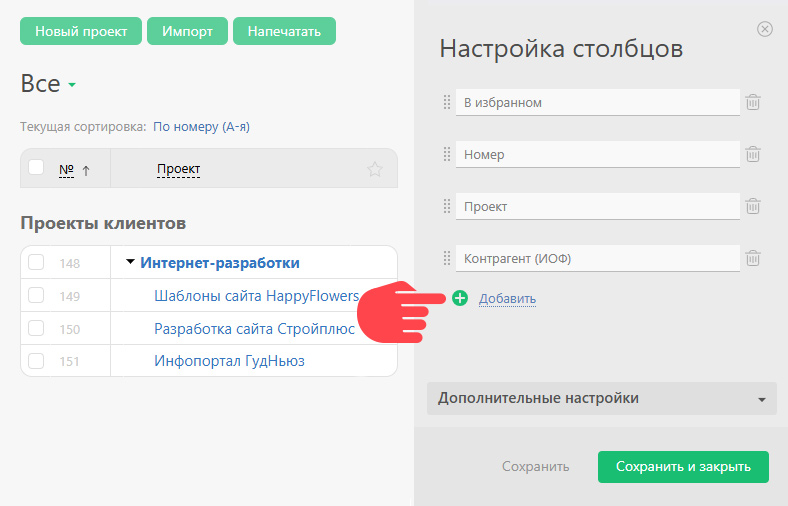Grab the drag handle of 'В избранном'
Viewport: 788px width, 506px height.
[x=447, y=103]
